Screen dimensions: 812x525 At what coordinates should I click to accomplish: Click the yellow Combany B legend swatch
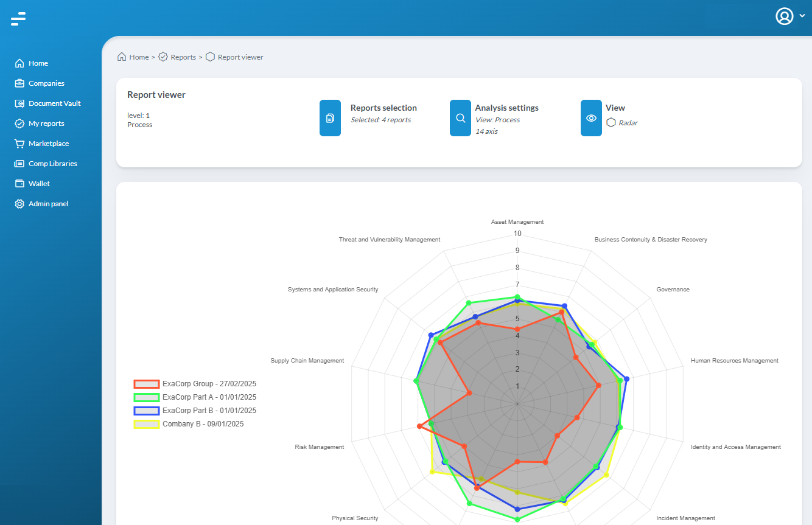tap(146, 424)
